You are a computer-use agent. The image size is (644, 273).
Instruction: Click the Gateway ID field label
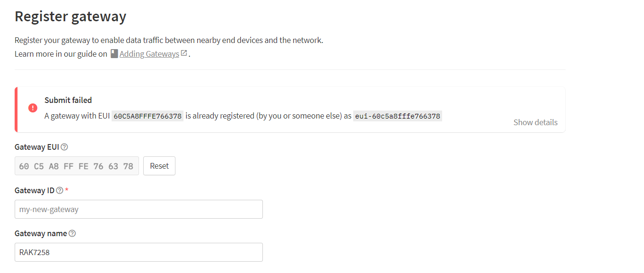35,190
